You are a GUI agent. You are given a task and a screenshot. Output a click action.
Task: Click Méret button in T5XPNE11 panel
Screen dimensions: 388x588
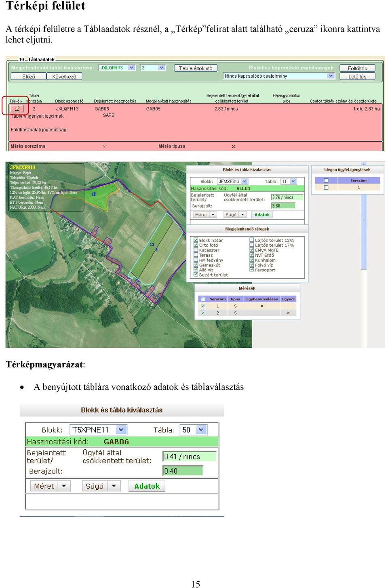coord(44,486)
